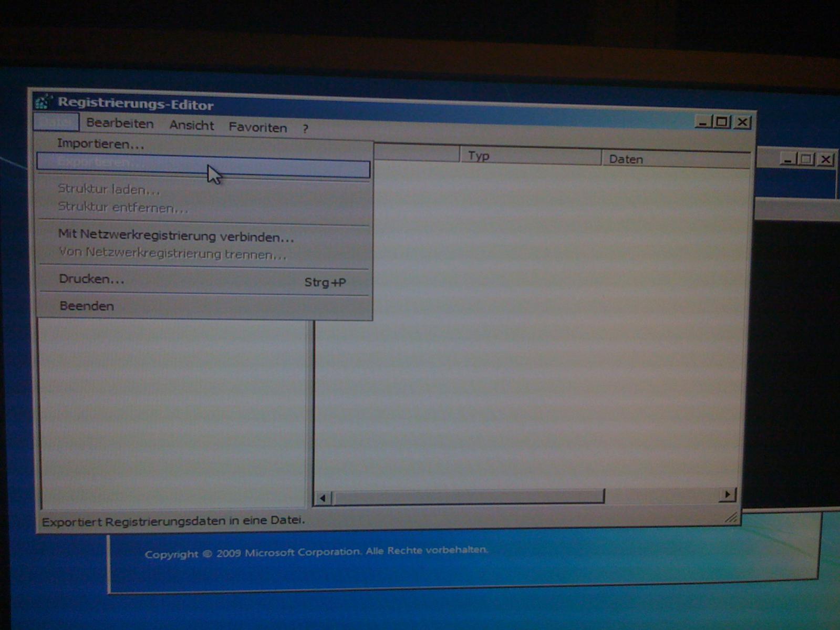Click the Typ column header
This screenshot has width=840, height=630.
pos(531,157)
